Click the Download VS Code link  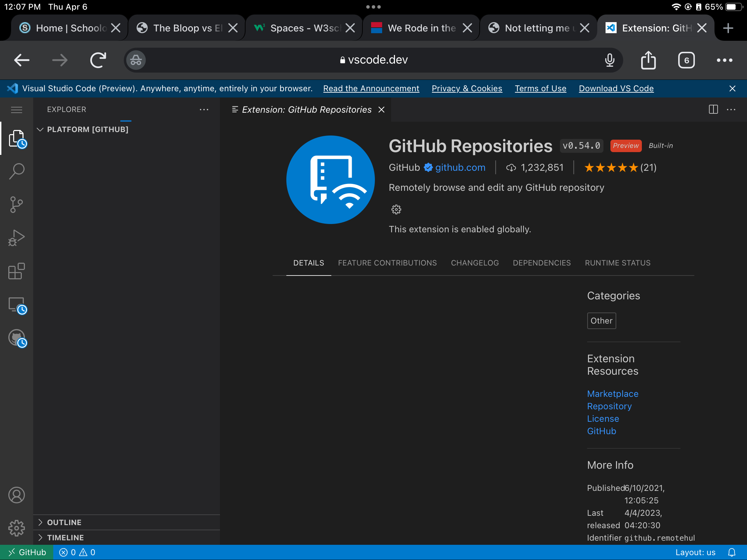coord(616,88)
